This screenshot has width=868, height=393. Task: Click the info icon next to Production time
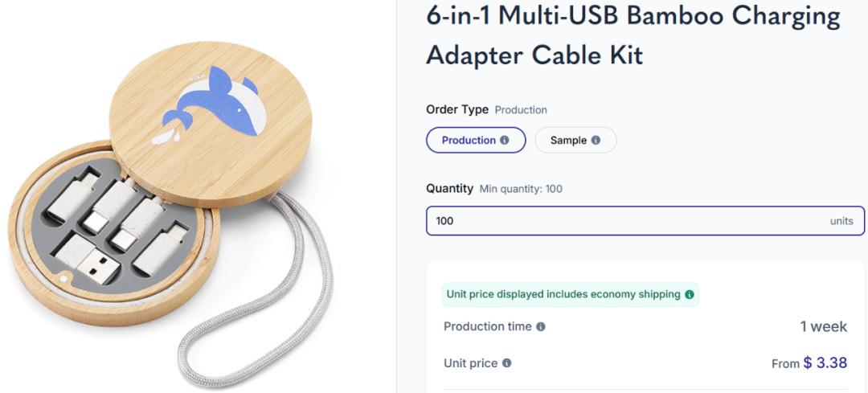[541, 326]
